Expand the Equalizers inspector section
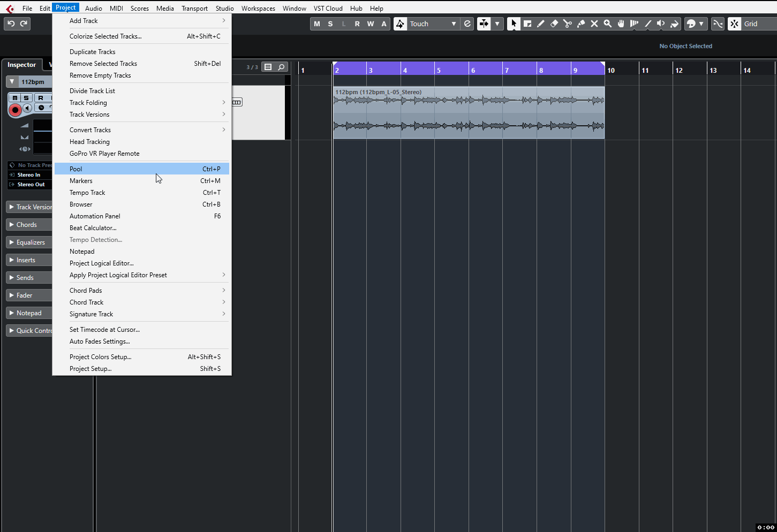 tap(29, 242)
